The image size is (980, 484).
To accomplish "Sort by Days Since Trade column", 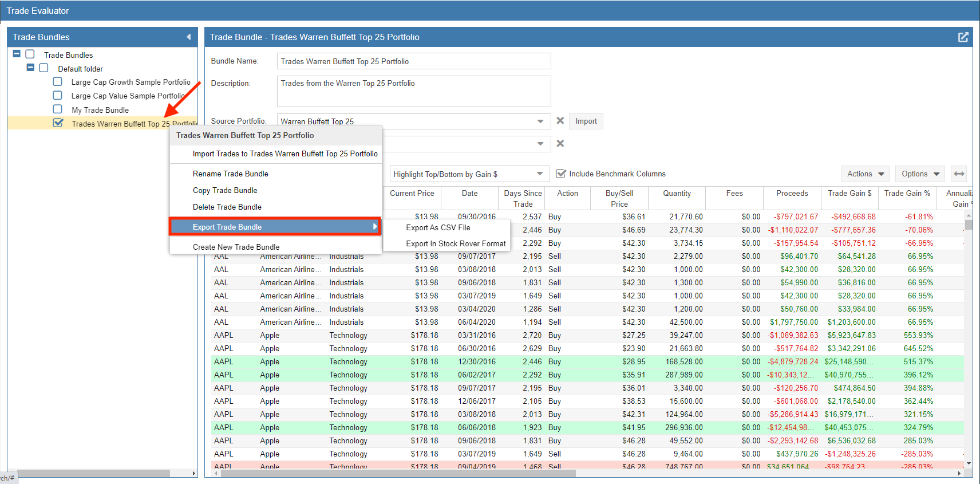I will pos(522,198).
